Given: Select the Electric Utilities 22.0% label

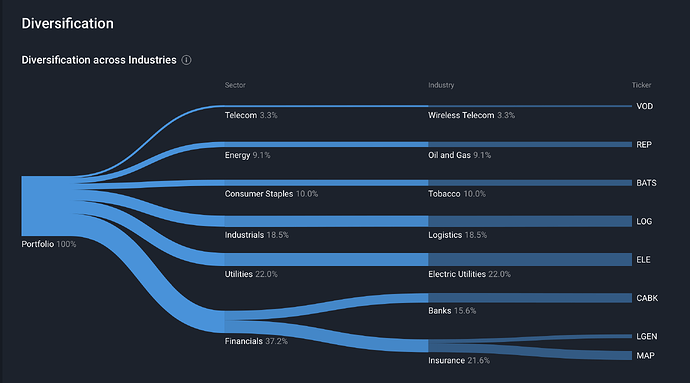Looking at the screenshot, I should coord(470,274).
